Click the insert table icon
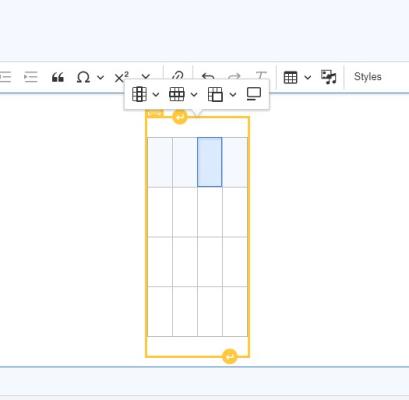Screen dimensions: 409x400 coord(290,77)
